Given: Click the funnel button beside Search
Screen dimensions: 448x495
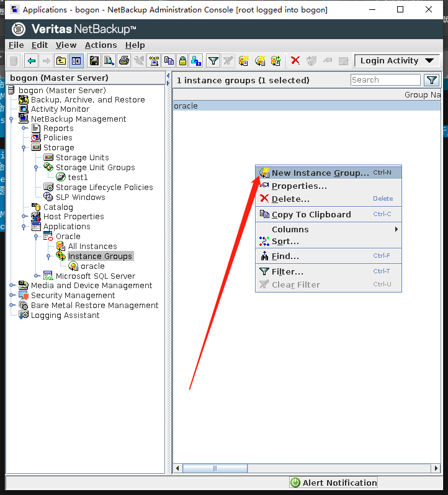Looking at the screenshot, I should point(432,80).
